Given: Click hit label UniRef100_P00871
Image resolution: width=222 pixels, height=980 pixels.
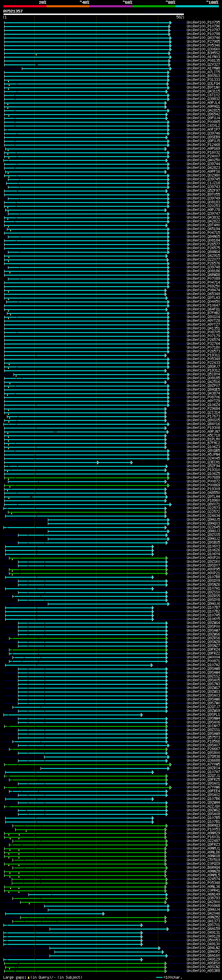Looking at the screenshot, I should pos(203,661).
